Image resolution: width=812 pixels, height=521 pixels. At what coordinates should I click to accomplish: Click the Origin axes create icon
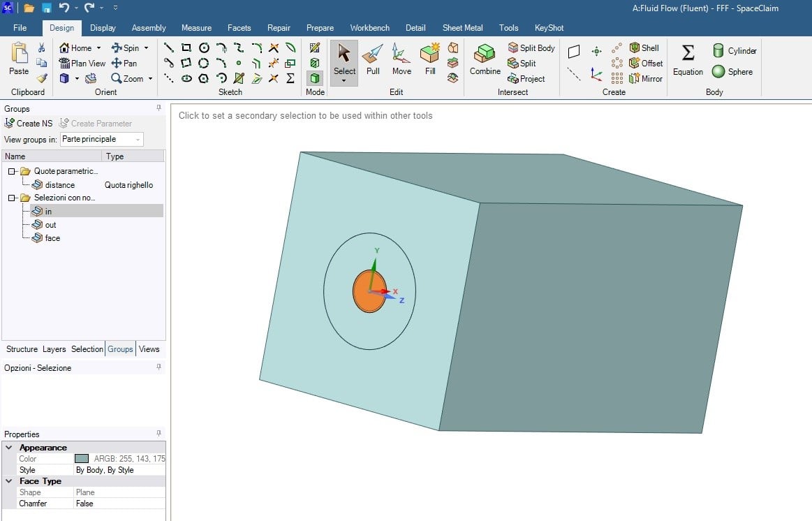tap(596, 75)
